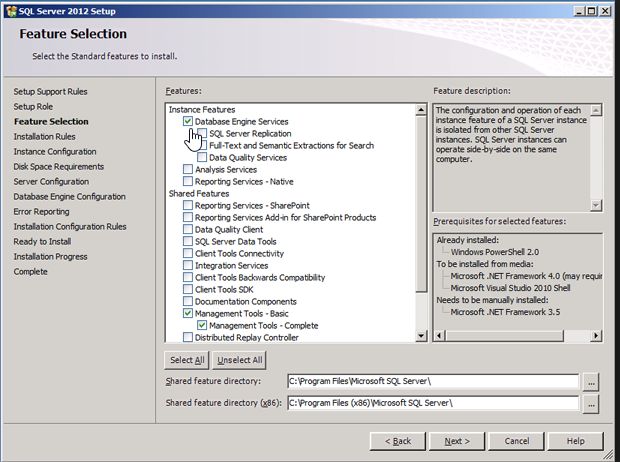Image resolution: width=620 pixels, height=462 pixels.
Task: Select Ready to Install step
Action: click(x=42, y=242)
